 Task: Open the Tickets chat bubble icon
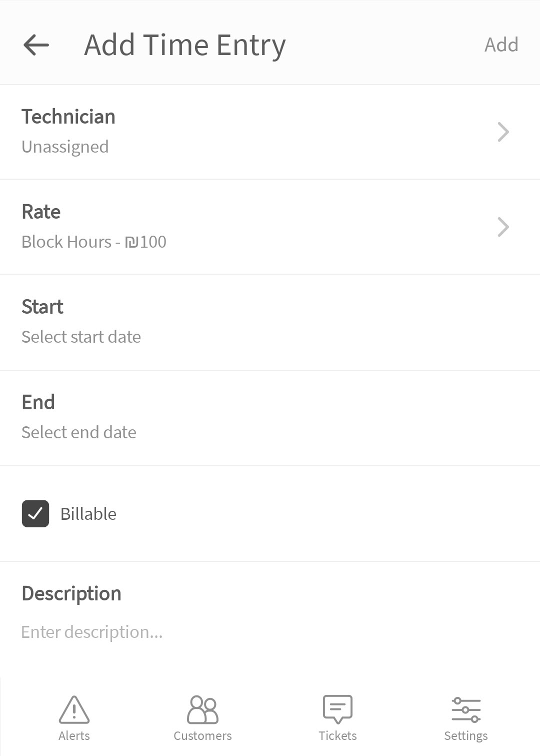coord(337,709)
